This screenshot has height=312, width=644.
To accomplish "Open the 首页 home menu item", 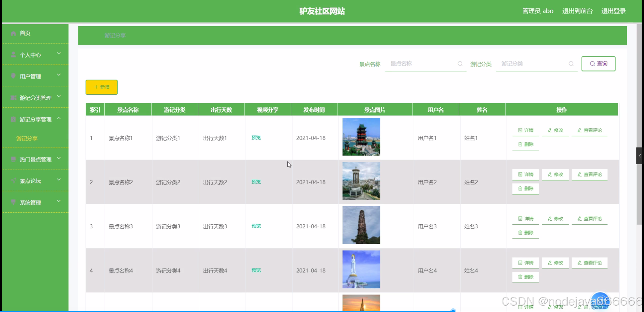I will [35, 33].
